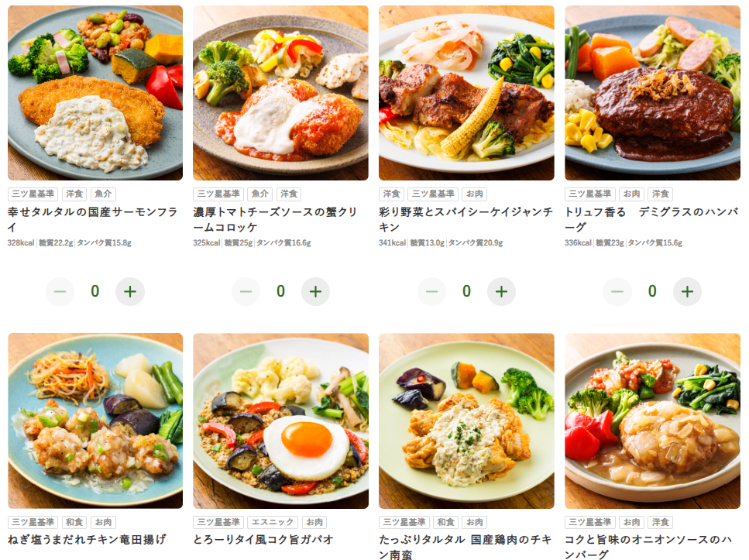The height and width of the screenshot is (560, 749).
Task: View the Cajun chicken dish image
Action: pyautogui.click(x=467, y=93)
